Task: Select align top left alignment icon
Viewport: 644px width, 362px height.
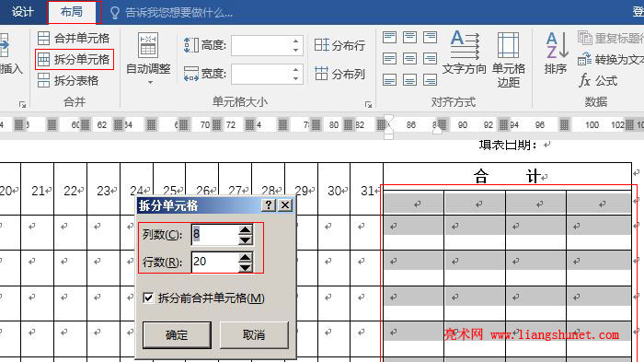Action: pyautogui.click(x=389, y=38)
